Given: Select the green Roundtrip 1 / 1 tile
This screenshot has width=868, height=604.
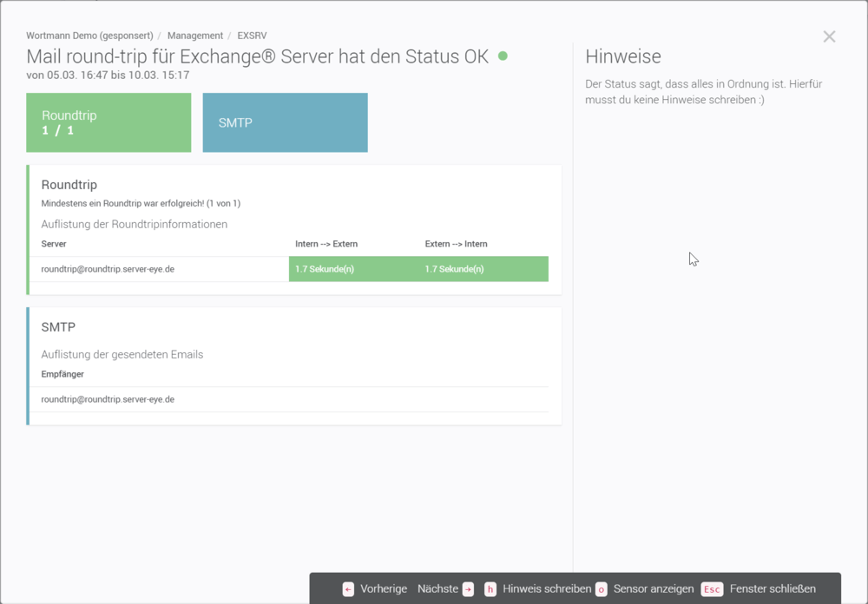Looking at the screenshot, I should [x=108, y=122].
